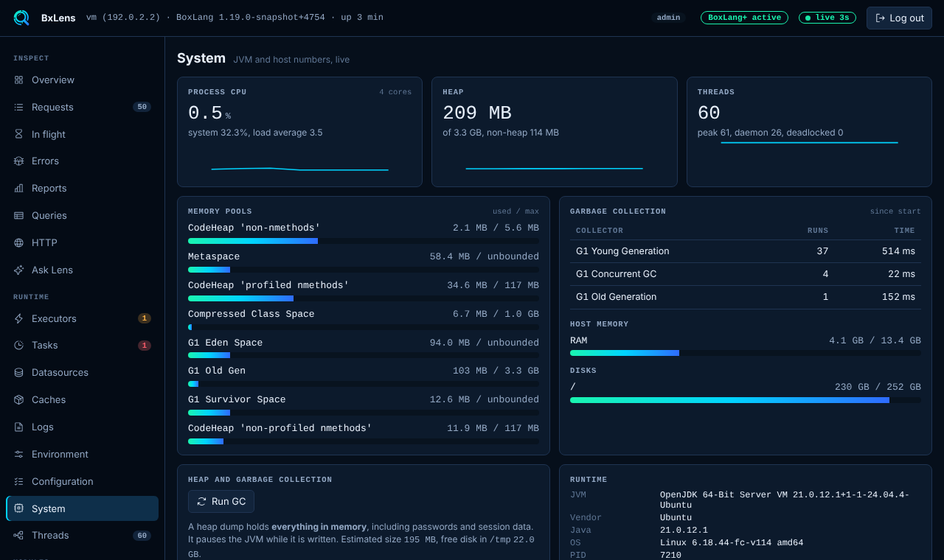
Task: Click the BoxLang+ active badge
Action: tap(744, 18)
